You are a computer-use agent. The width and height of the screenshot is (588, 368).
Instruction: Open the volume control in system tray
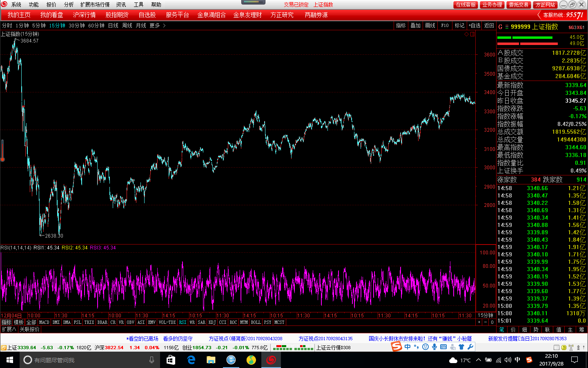(508, 360)
